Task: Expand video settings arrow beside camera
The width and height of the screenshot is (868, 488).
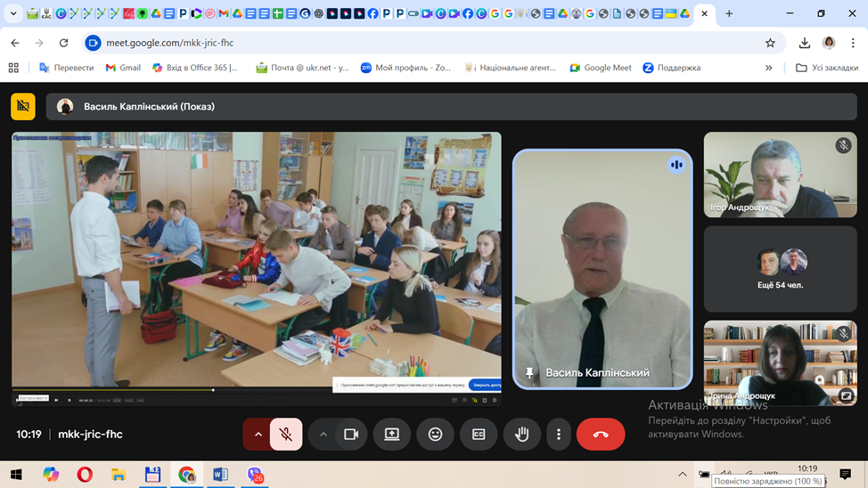Action: click(323, 435)
